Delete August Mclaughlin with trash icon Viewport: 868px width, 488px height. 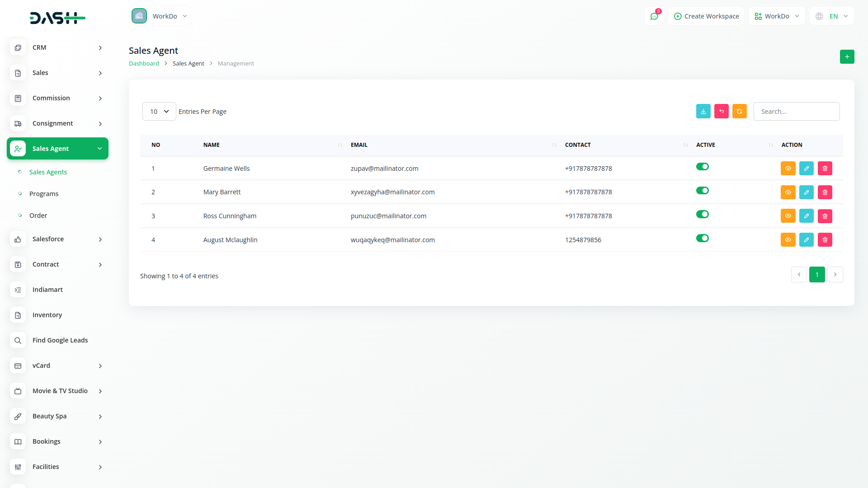(825, 239)
